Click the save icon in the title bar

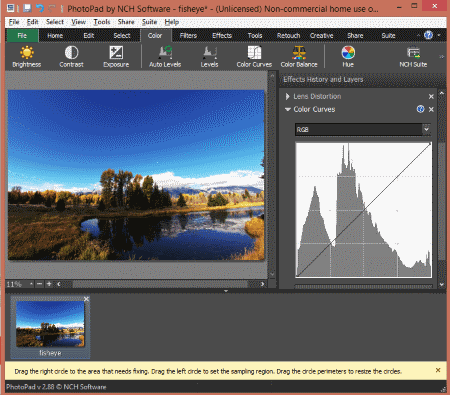pyautogui.click(x=27, y=8)
